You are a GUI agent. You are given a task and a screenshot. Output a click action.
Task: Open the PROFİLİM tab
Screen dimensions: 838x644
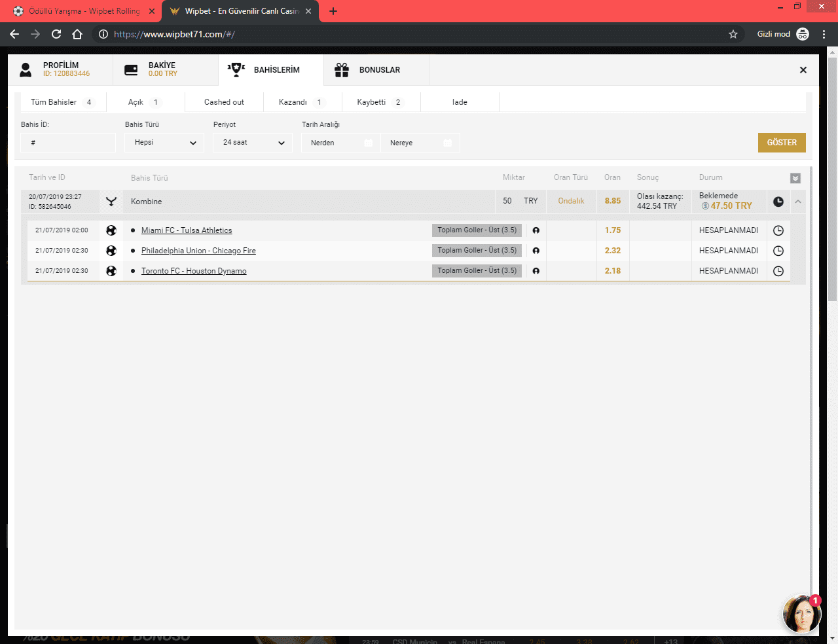(x=60, y=70)
